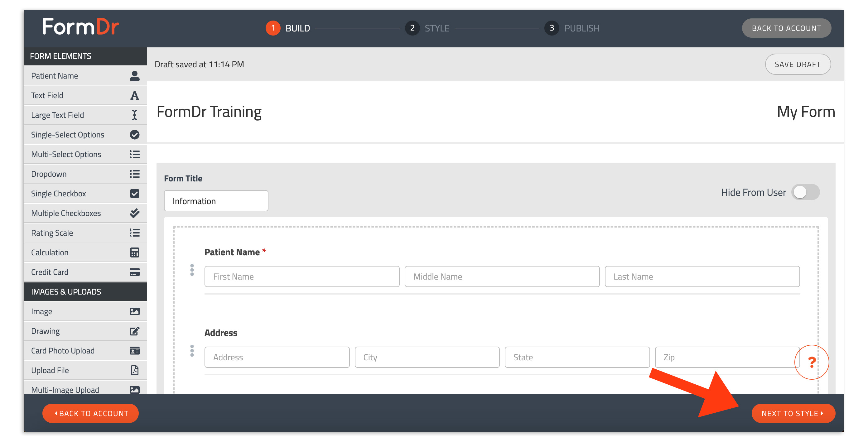The height and width of the screenshot is (442, 868).
Task: Click the State input field
Action: pyautogui.click(x=577, y=357)
